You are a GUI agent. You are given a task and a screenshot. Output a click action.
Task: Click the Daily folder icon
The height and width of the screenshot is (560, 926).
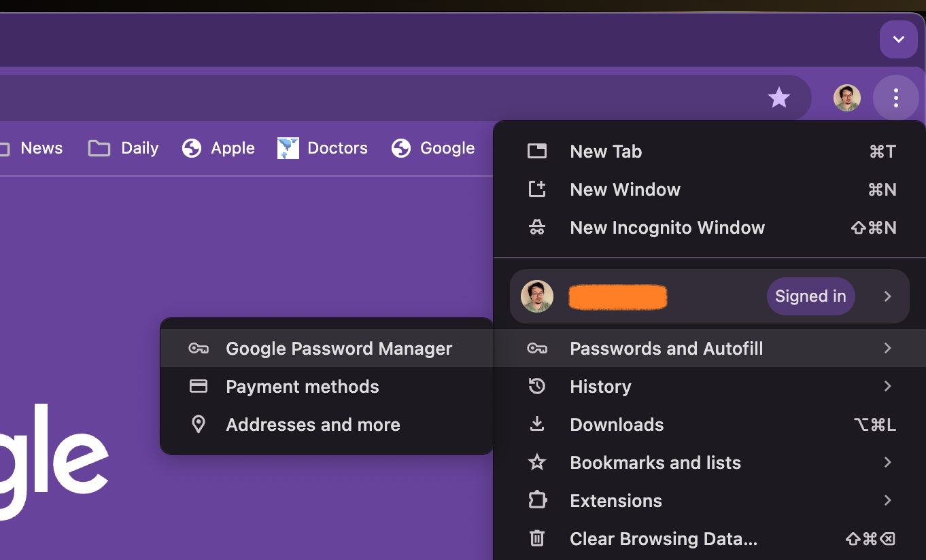tap(99, 148)
